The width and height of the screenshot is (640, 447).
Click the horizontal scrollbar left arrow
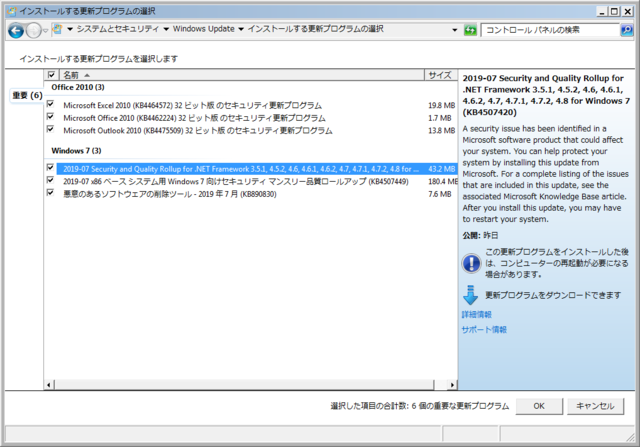49,385
